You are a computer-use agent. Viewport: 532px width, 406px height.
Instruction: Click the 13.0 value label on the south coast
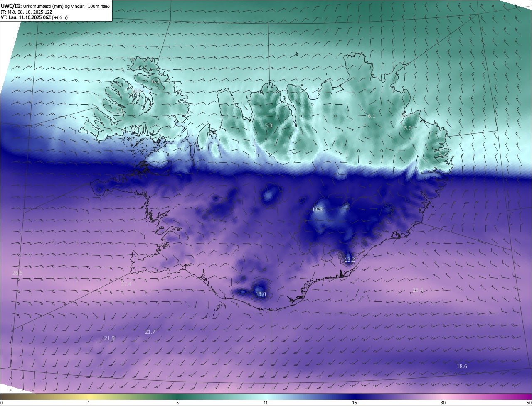(261, 294)
